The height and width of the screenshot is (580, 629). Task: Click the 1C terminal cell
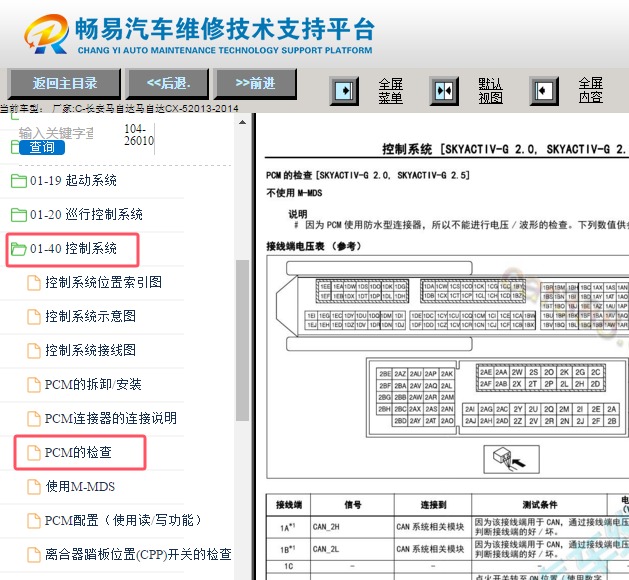click(288, 566)
